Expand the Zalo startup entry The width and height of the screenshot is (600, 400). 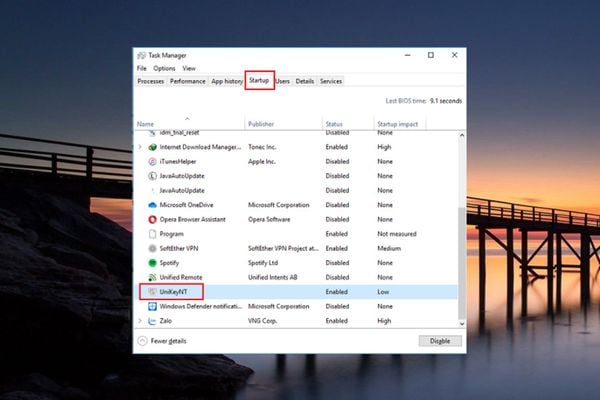pos(140,321)
